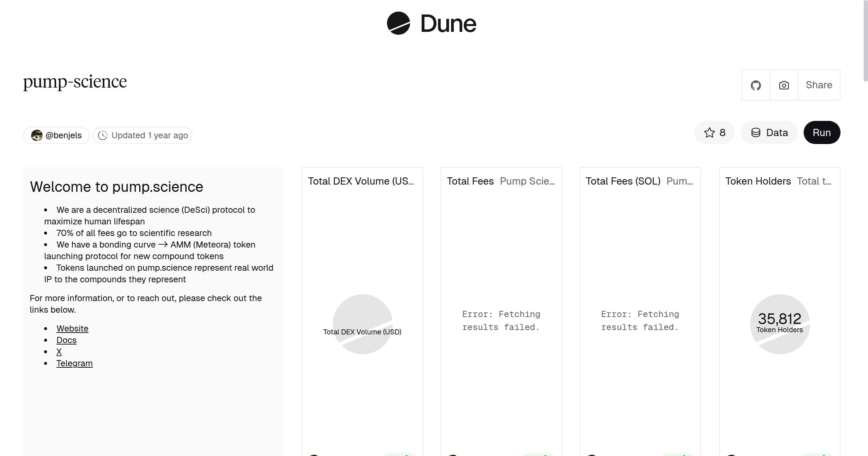Click the page vertical scrollbar
The width and height of the screenshot is (868, 456).
click(865, 40)
